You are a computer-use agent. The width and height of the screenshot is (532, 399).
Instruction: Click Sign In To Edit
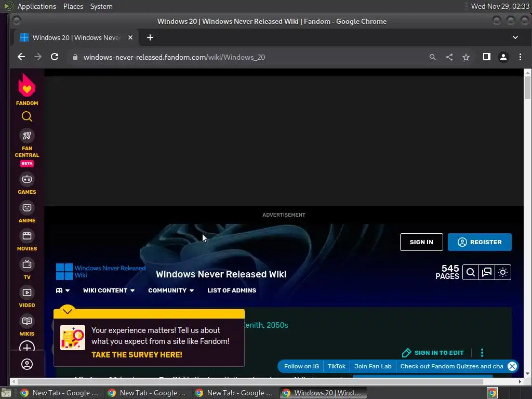click(x=433, y=353)
